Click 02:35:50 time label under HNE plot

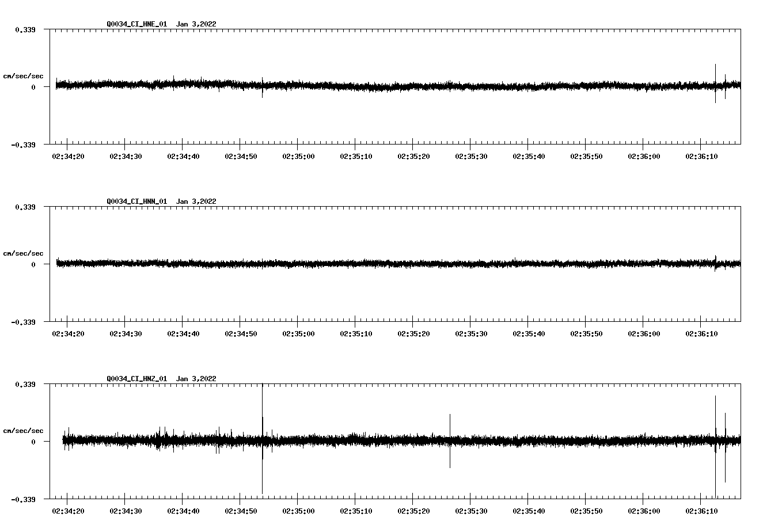(x=586, y=156)
